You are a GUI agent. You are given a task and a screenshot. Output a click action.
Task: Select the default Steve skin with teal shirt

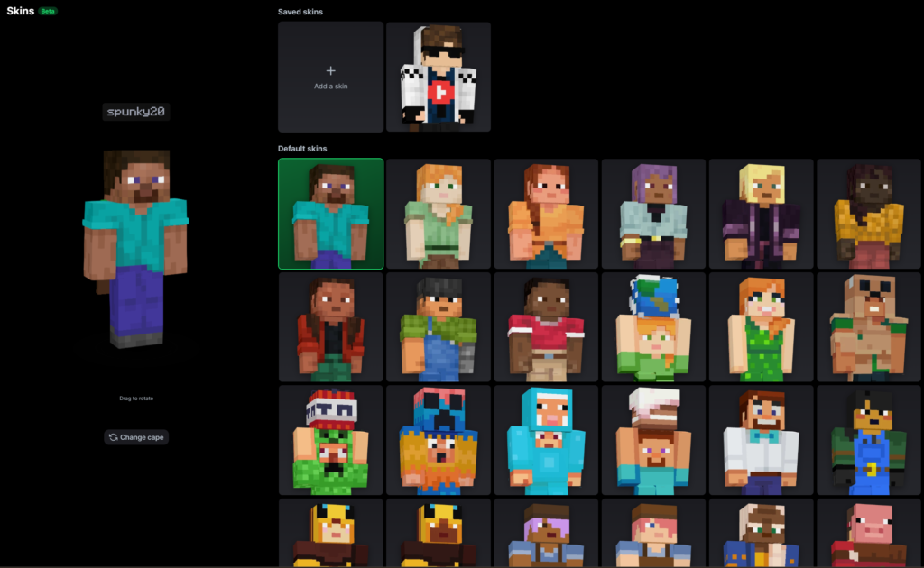pyautogui.click(x=330, y=214)
